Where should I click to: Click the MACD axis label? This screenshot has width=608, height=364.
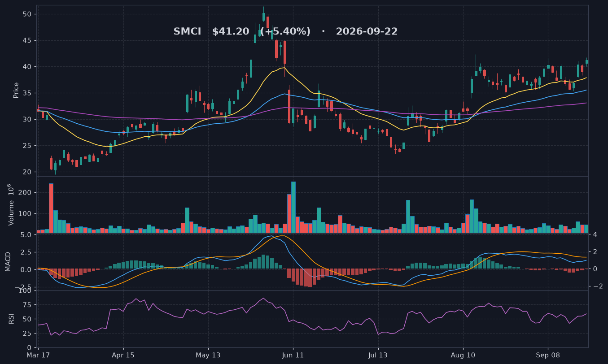point(8,261)
